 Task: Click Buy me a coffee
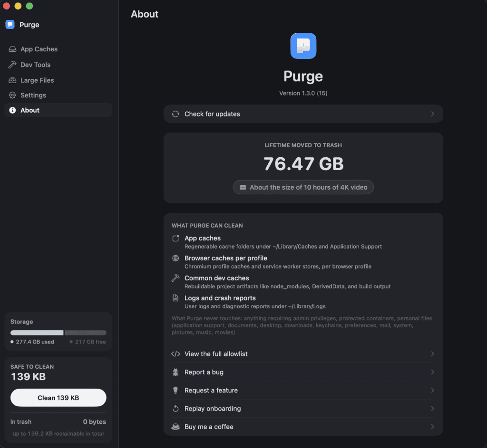pos(303,427)
